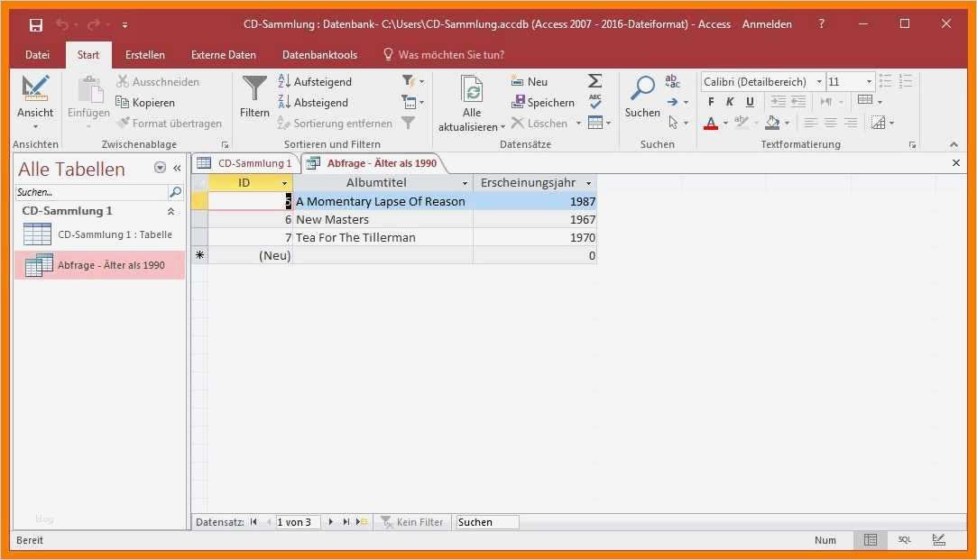Sort Absteigend descending
This screenshot has width=977, height=560.
click(x=313, y=103)
